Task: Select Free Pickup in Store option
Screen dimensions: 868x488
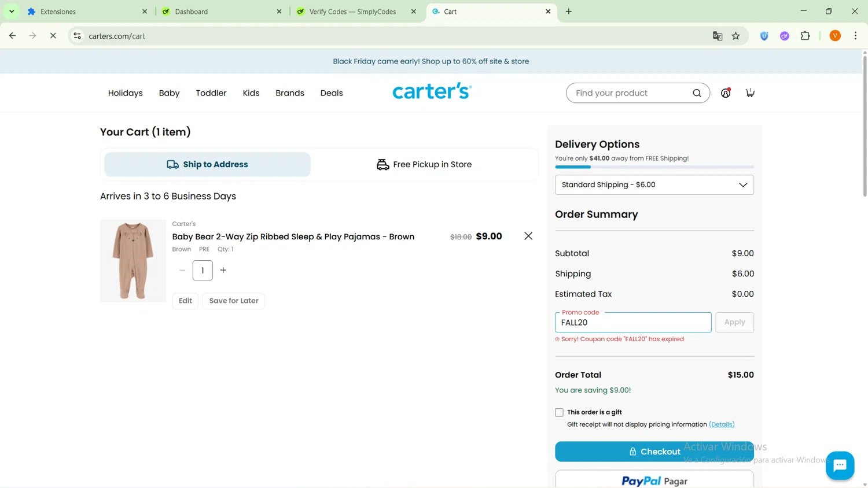Action: coord(424,164)
